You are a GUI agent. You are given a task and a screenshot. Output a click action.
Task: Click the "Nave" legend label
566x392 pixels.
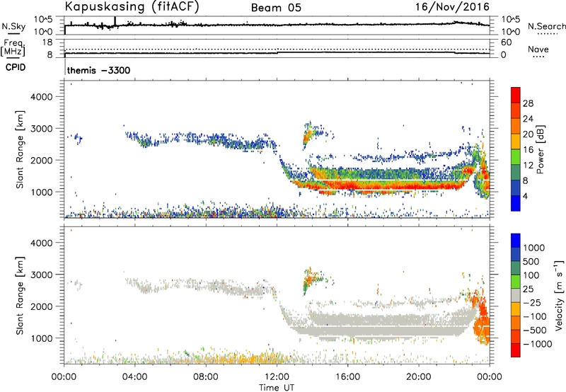[x=538, y=49]
